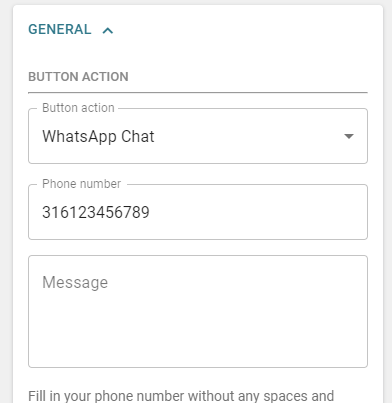Open the Button action dropdown arrow
This screenshot has height=403, width=392.
(x=349, y=136)
